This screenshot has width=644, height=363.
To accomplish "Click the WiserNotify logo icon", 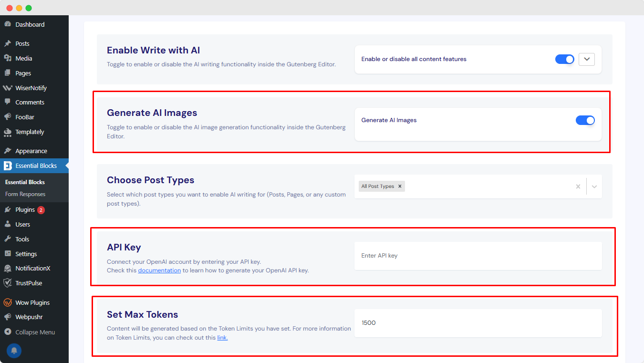I will pyautogui.click(x=8, y=88).
